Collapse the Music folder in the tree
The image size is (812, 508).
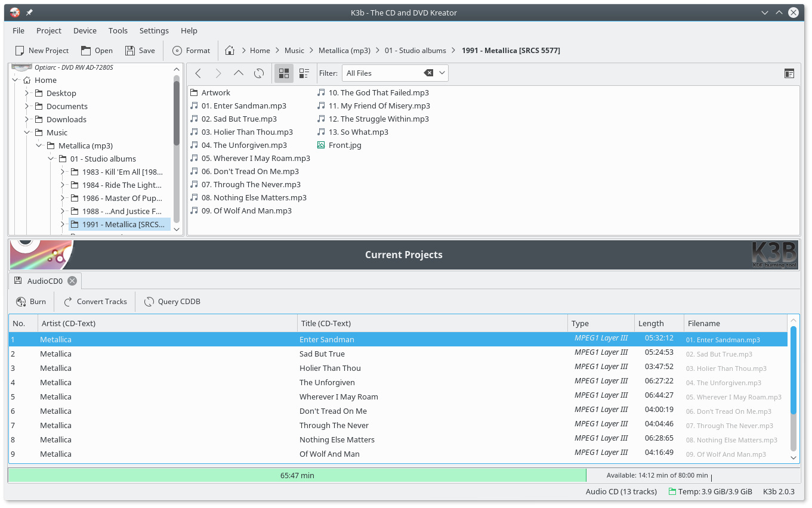tap(27, 132)
